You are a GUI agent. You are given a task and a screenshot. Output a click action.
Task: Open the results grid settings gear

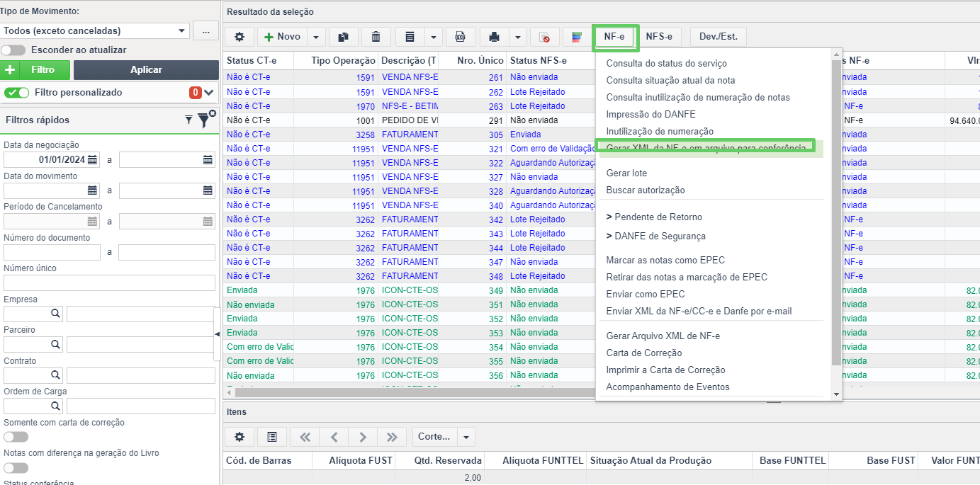pyautogui.click(x=240, y=37)
